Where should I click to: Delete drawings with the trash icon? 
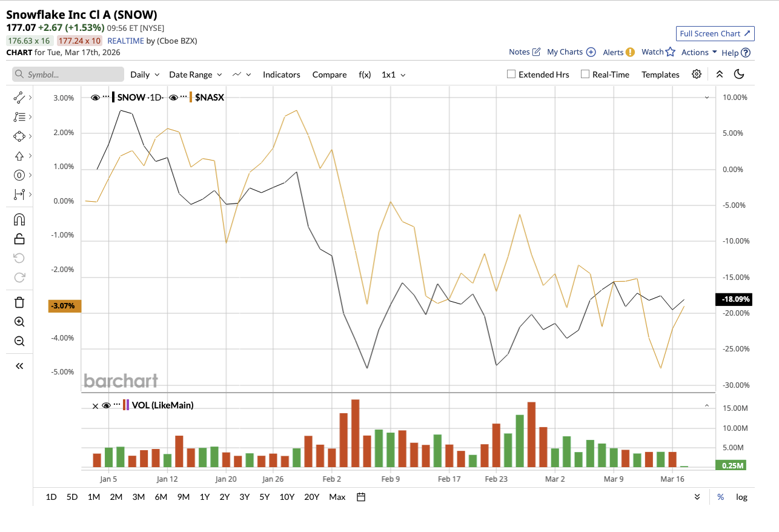point(19,302)
